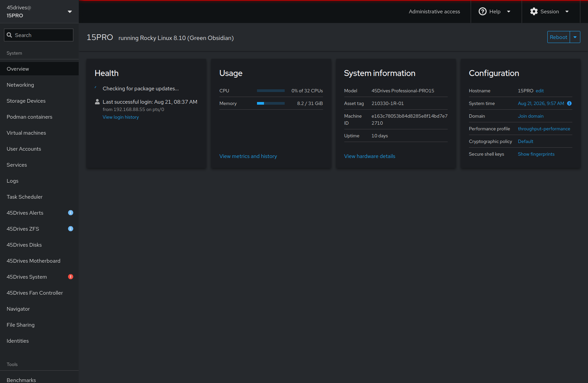Open Storage Devices page

[39, 101]
